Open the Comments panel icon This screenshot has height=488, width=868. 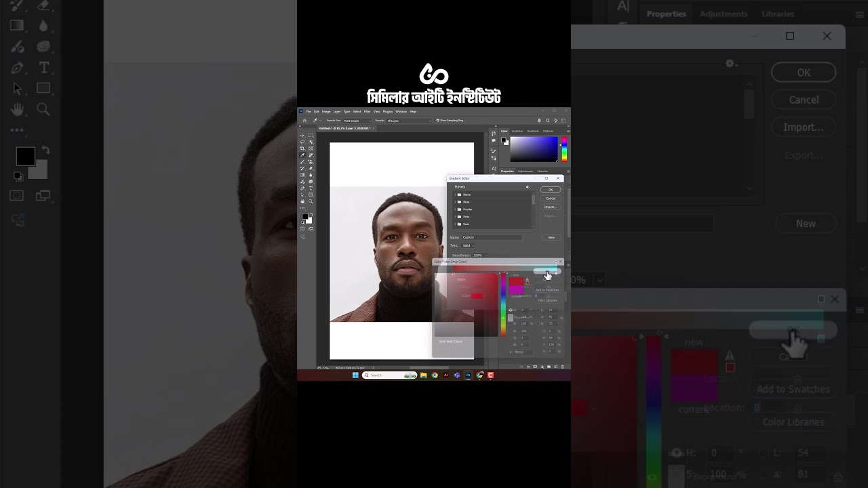click(494, 141)
